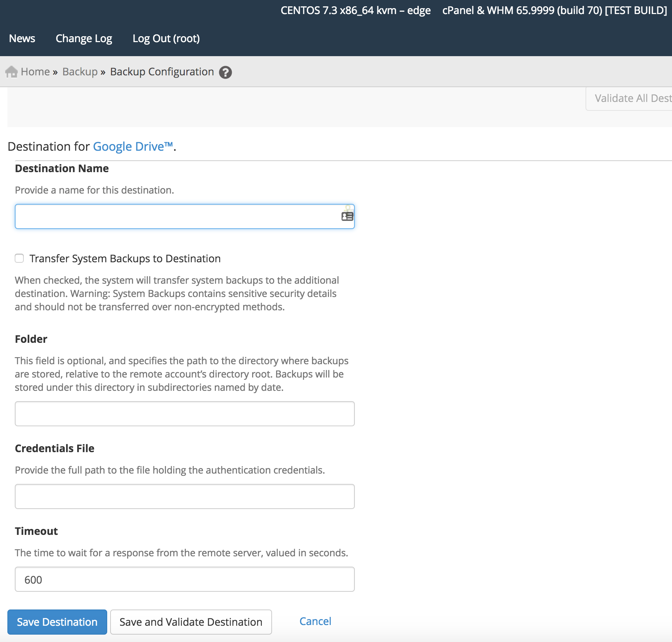Viewport: 672px width, 642px height.
Task: Click the Backup Configuration breadcrumb text
Action: (x=162, y=72)
